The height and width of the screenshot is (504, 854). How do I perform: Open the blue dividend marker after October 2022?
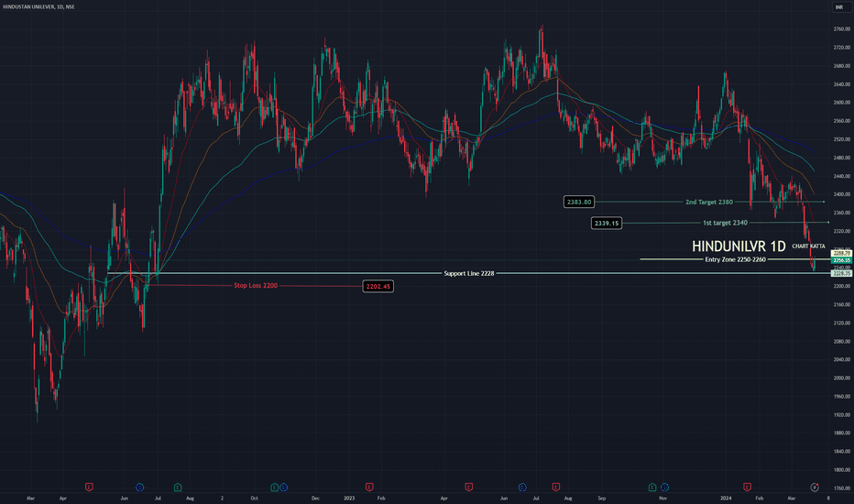tap(283, 488)
